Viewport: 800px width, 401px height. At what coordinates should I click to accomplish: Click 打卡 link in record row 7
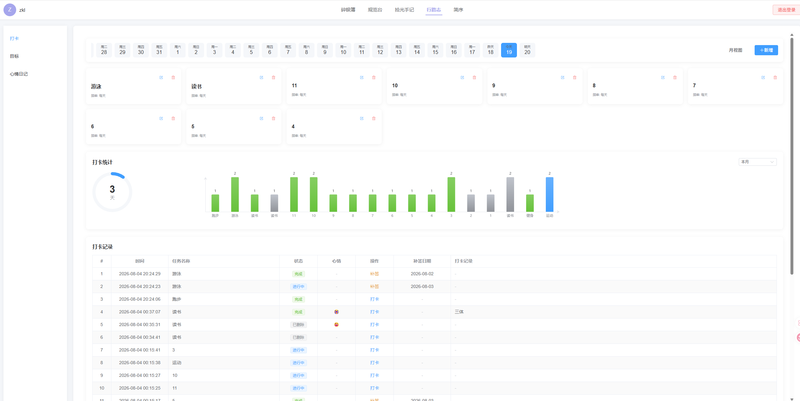click(x=374, y=350)
